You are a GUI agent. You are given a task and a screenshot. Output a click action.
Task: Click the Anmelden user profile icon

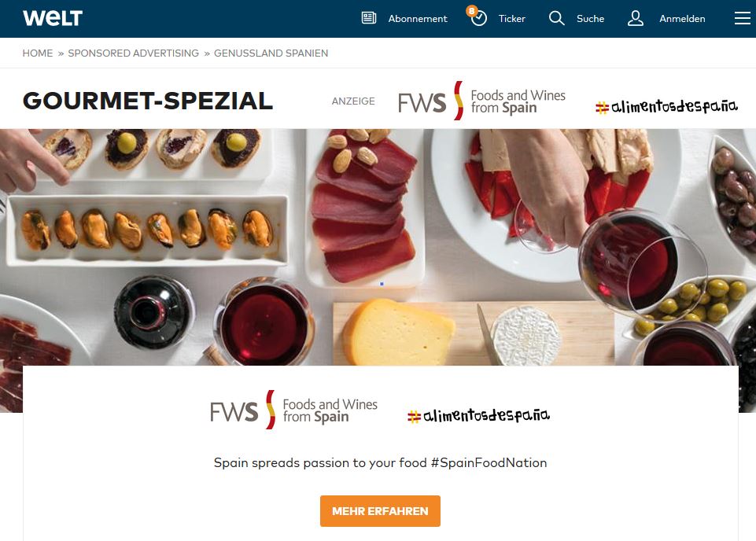pyautogui.click(x=636, y=18)
